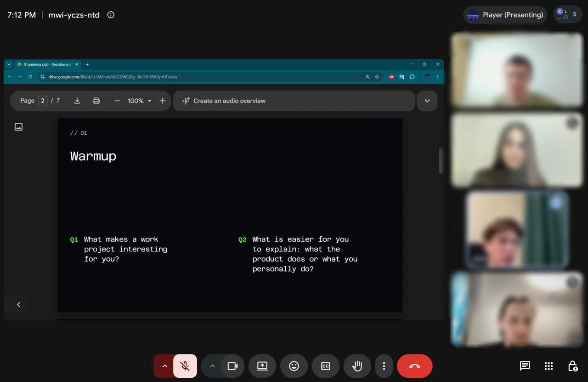Click question text "What makes a work"
This screenshot has width=588, height=382.
[x=121, y=239]
